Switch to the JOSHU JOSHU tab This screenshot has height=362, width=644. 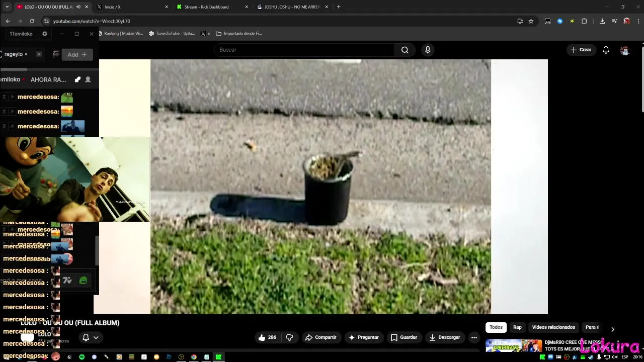pyautogui.click(x=292, y=7)
